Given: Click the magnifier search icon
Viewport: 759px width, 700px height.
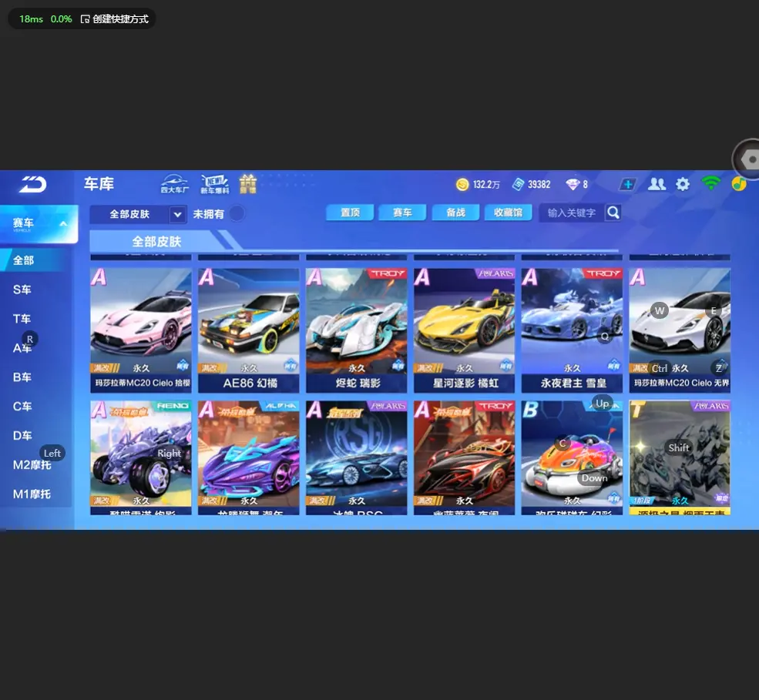Looking at the screenshot, I should (x=613, y=213).
